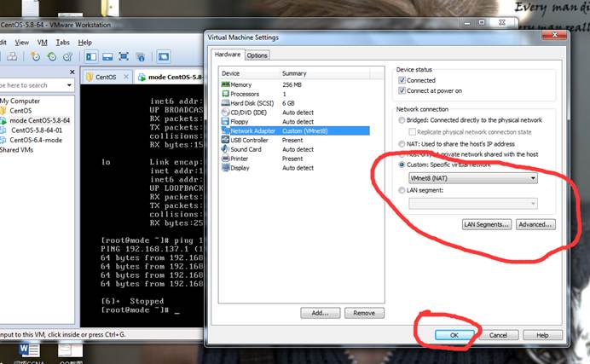Click the Summary column header
This screenshot has width=590, height=364.
tap(325, 73)
